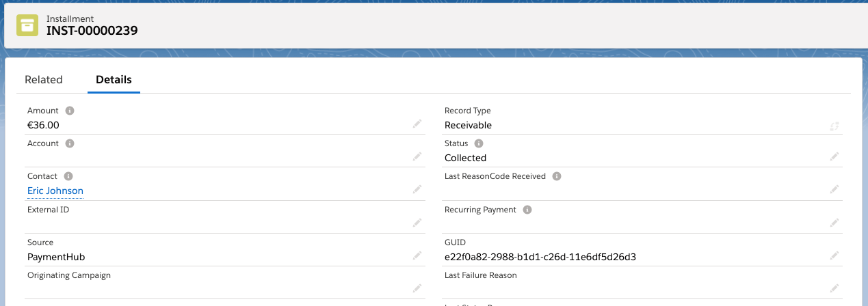The height and width of the screenshot is (306, 868).
Task: Click pencil icon to edit Account
Action: coord(417,156)
